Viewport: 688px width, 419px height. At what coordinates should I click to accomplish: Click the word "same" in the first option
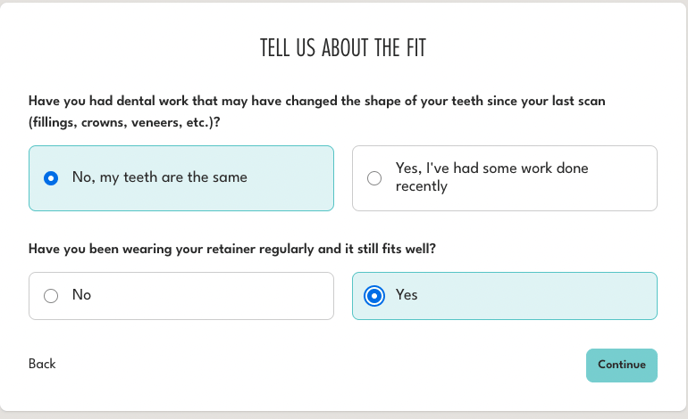(x=228, y=177)
